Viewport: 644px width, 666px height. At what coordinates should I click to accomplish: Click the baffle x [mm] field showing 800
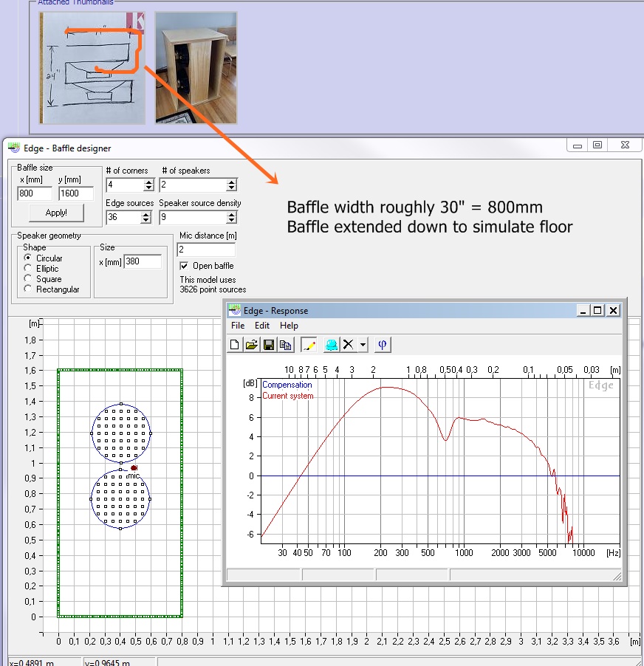click(35, 193)
